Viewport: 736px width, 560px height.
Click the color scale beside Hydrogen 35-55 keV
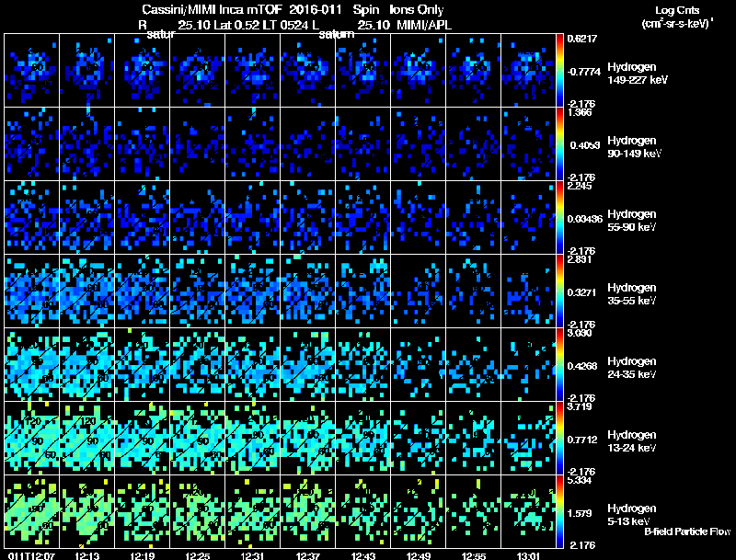560,291
